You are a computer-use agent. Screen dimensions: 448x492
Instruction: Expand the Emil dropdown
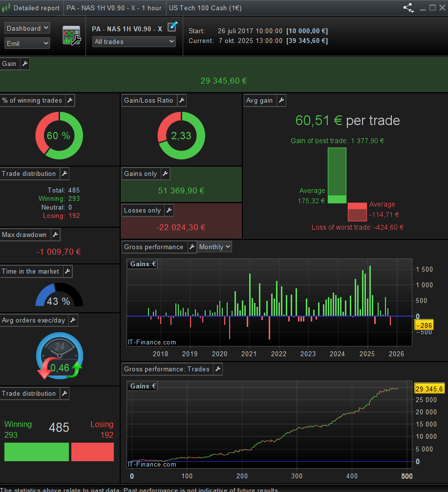[27, 43]
